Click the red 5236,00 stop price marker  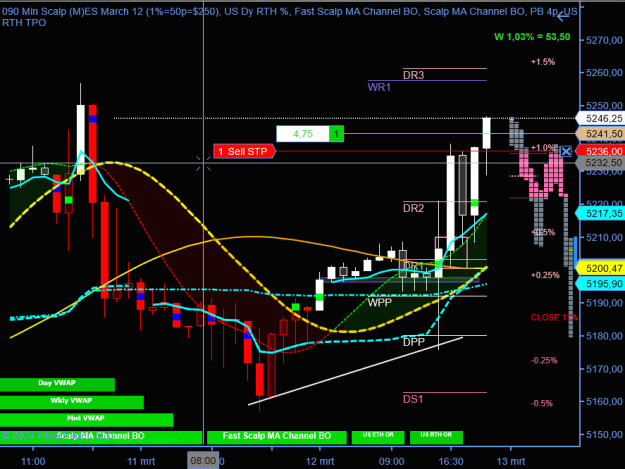pos(599,151)
